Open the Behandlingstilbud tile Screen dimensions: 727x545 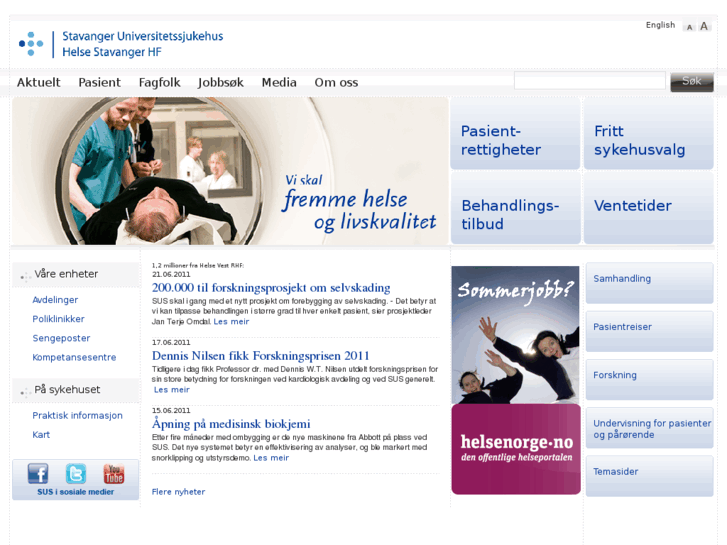point(515,208)
